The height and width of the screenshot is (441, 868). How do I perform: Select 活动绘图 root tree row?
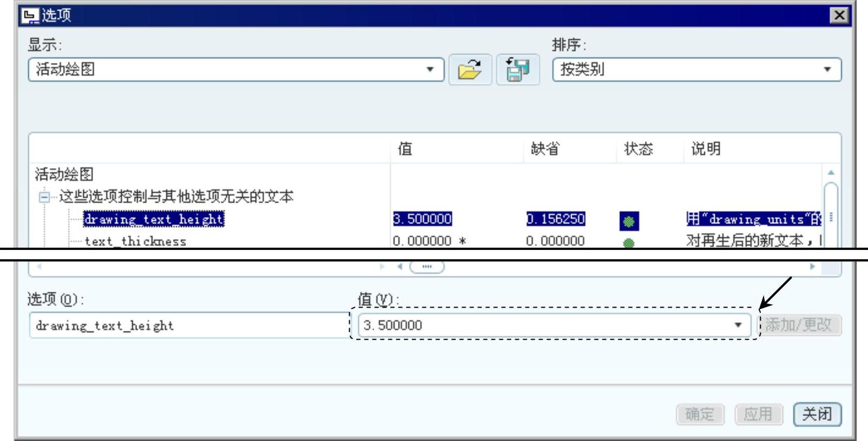click(x=64, y=174)
